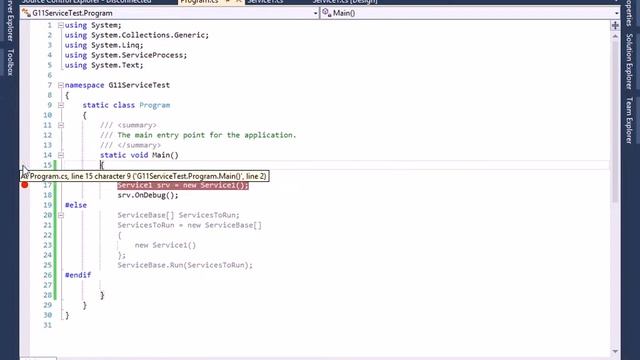Click line number 31 in the gutter
The width and height of the screenshot is (640, 360).
(x=48, y=325)
